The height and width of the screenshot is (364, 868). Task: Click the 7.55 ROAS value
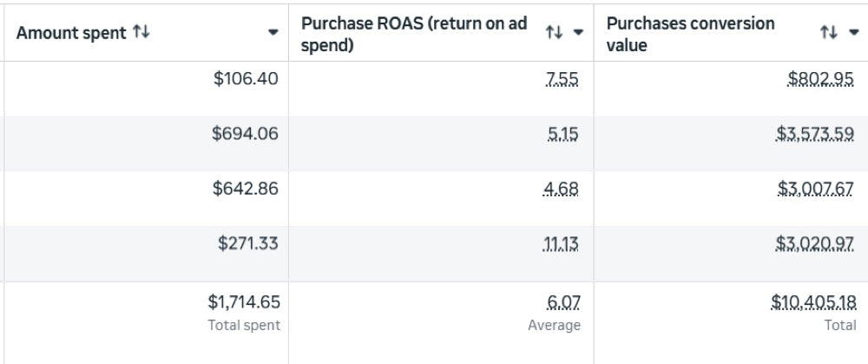click(562, 80)
